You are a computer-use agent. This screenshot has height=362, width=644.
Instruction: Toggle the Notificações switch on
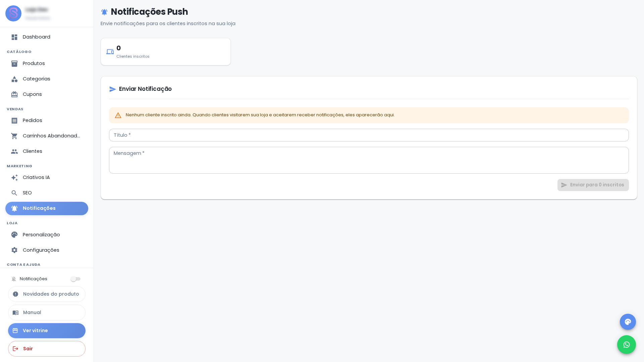tap(75, 279)
